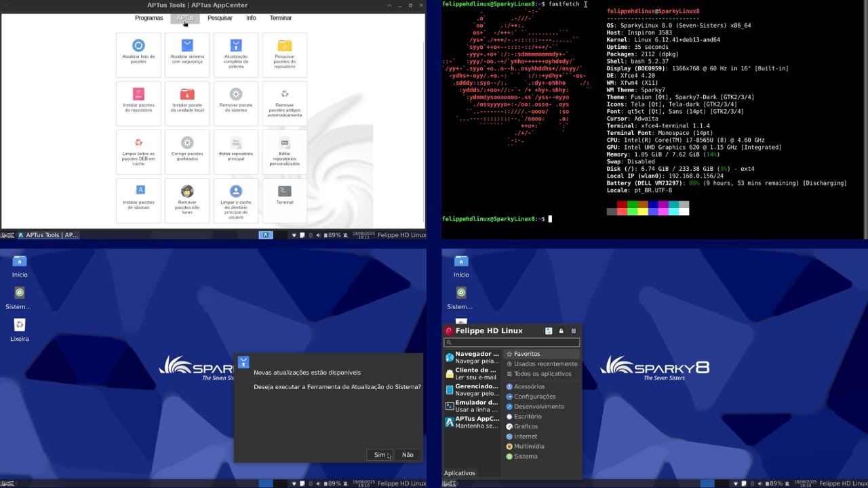This screenshot has width=868, height=488.
Task: Click 'Remover pacotes não livres' tile
Action: 187,201
